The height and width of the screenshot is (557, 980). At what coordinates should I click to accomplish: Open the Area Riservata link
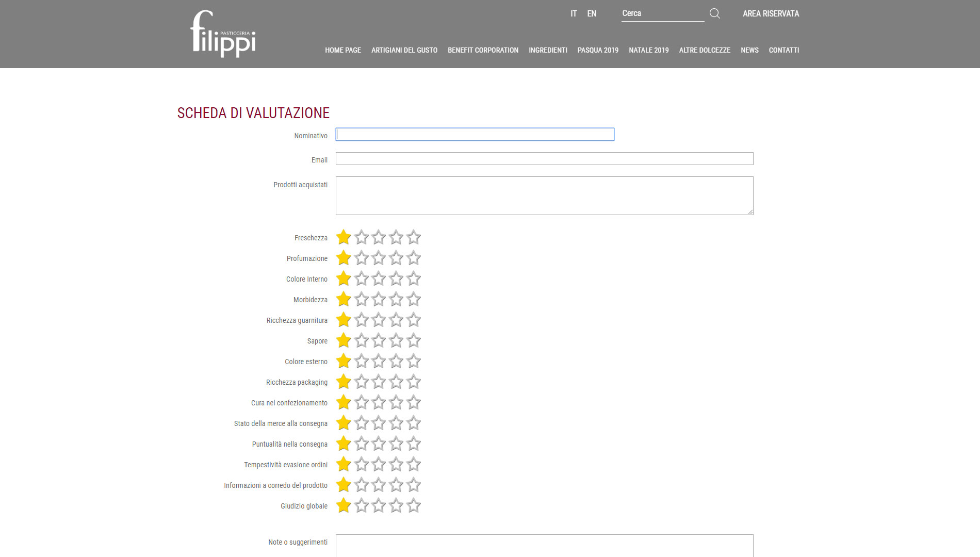pyautogui.click(x=771, y=14)
